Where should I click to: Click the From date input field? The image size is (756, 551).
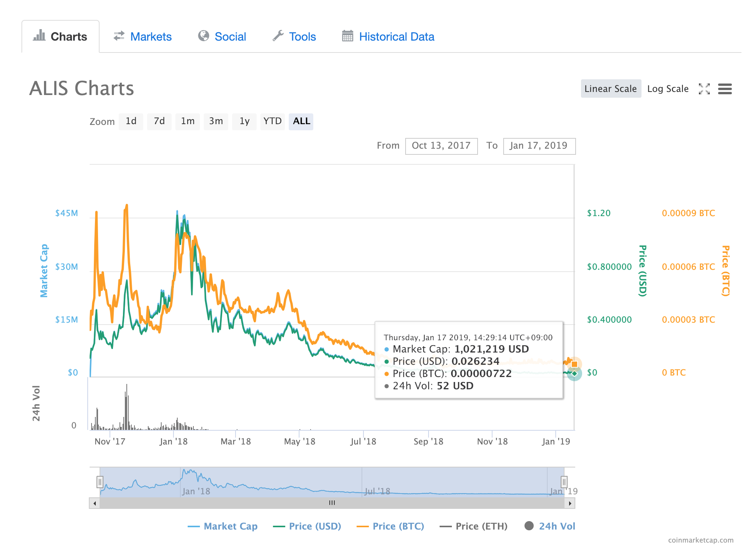[441, 146]
